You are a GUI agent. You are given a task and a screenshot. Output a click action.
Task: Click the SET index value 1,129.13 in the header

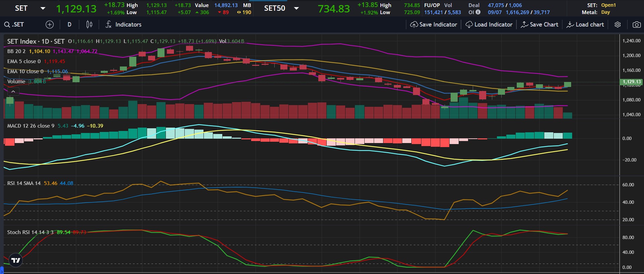click(76, 9)
